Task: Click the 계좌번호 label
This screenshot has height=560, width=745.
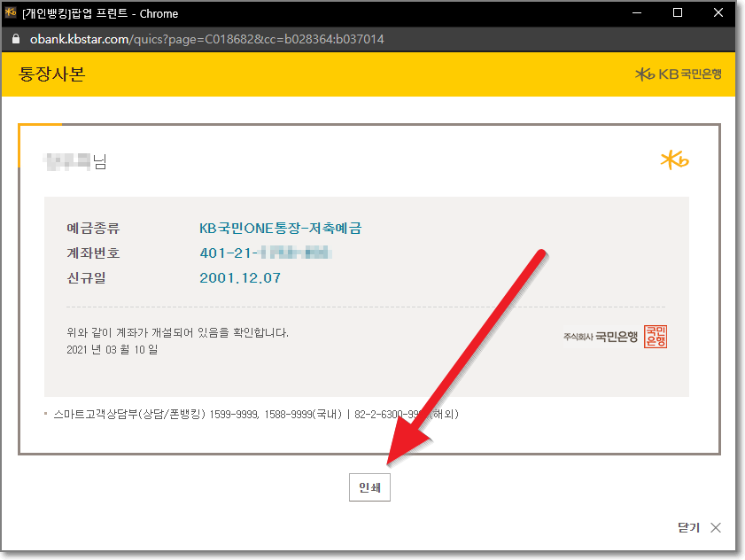Action: (93, 253)
